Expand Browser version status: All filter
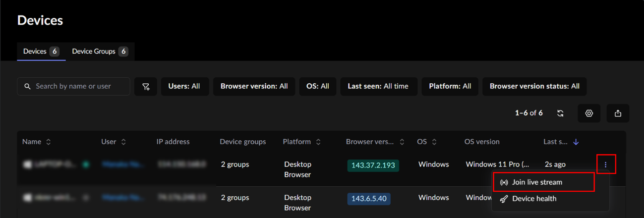This screenshot has height=218, width=644. [x=534, y=86]
